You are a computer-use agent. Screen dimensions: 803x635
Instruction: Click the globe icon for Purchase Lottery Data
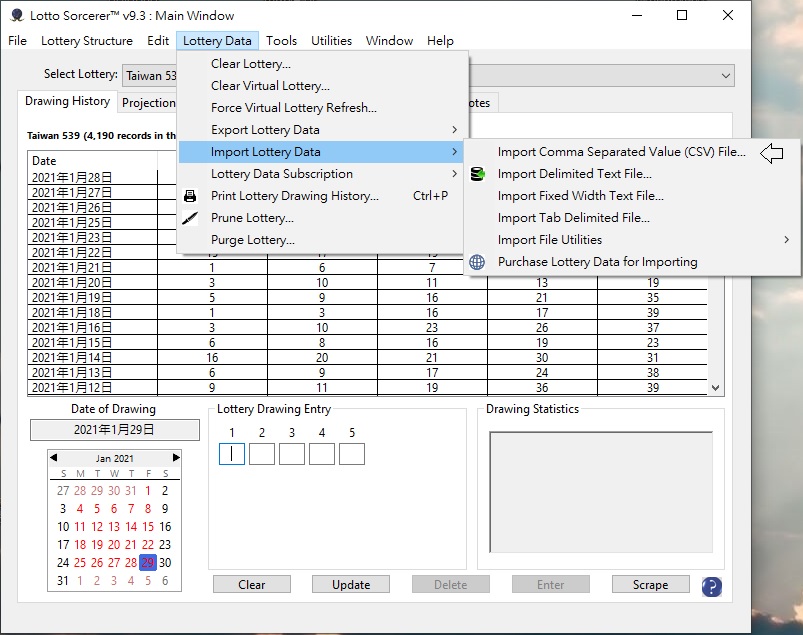(x=477, y=262)
